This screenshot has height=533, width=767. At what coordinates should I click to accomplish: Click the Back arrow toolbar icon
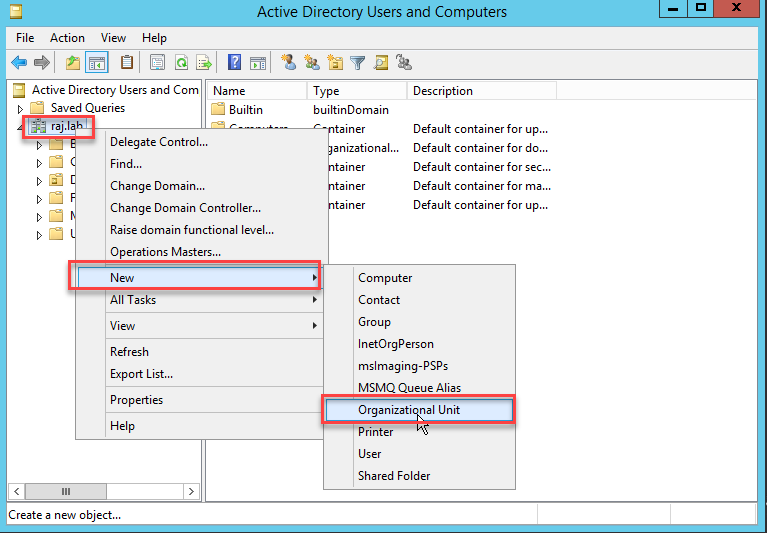pos(19,63)
